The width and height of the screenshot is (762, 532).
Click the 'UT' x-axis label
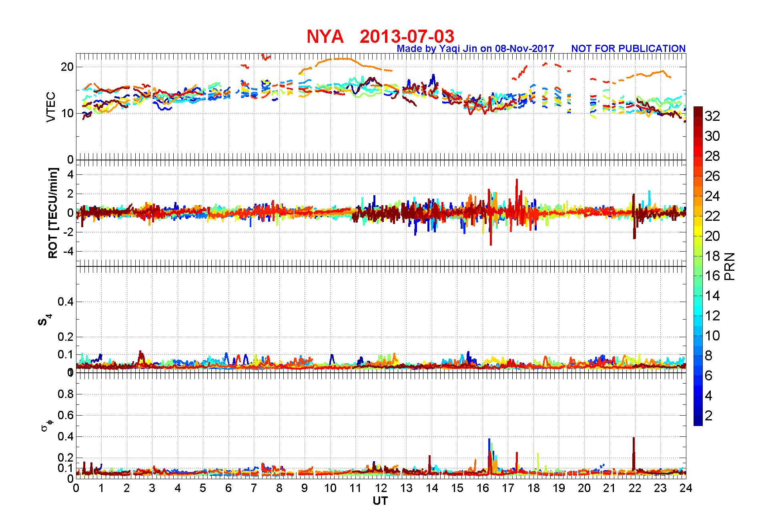[380, 501]
